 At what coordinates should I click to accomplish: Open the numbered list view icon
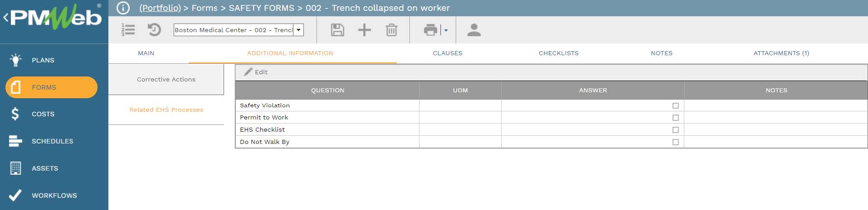(x=128, y=30)
